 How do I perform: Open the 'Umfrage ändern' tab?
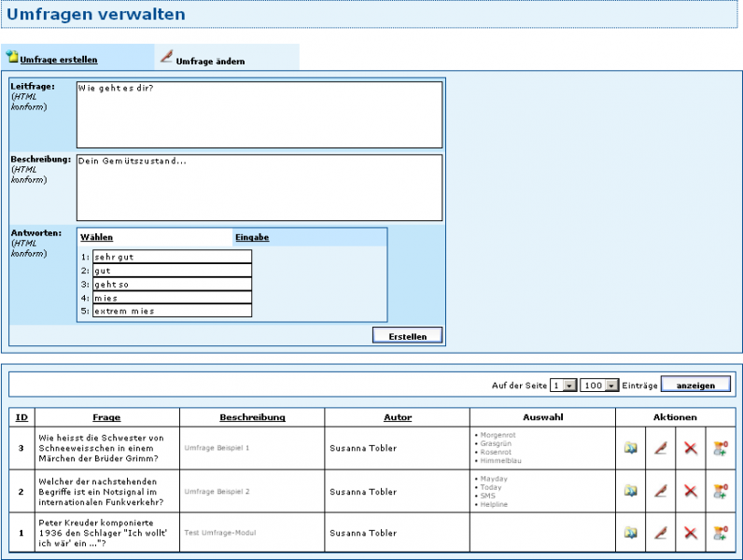(210, 61)
